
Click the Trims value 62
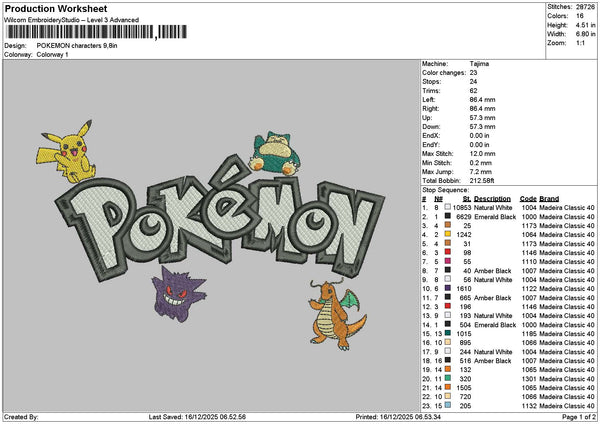[x=473, y=91]
